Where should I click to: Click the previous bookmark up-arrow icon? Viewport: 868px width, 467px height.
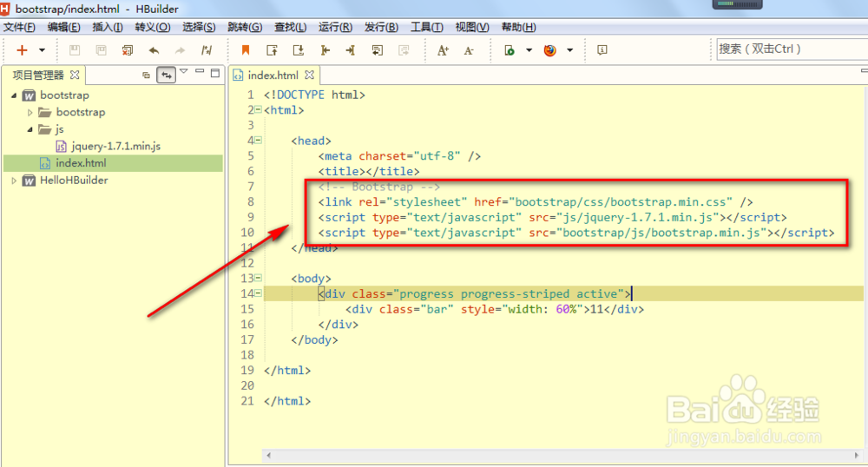tap(272, 50)
